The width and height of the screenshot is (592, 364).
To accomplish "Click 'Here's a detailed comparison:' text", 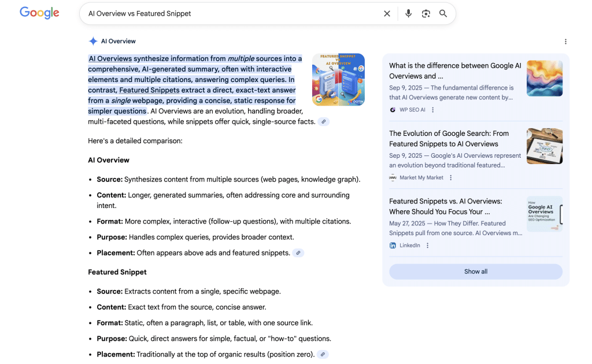I will click(135, 141).
